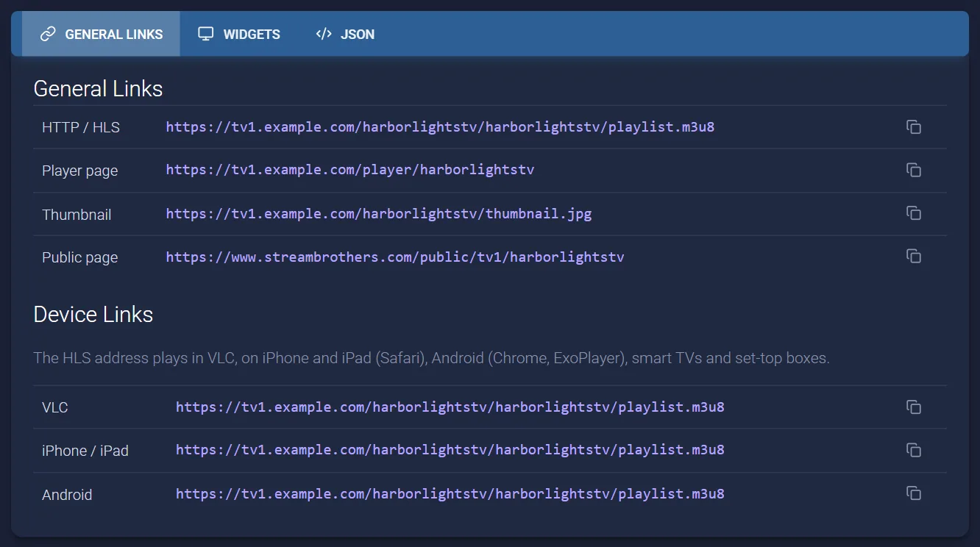Copy the HTTP / HLS link
The width and height of the screenshot is (980, 547).
[914, 127]
